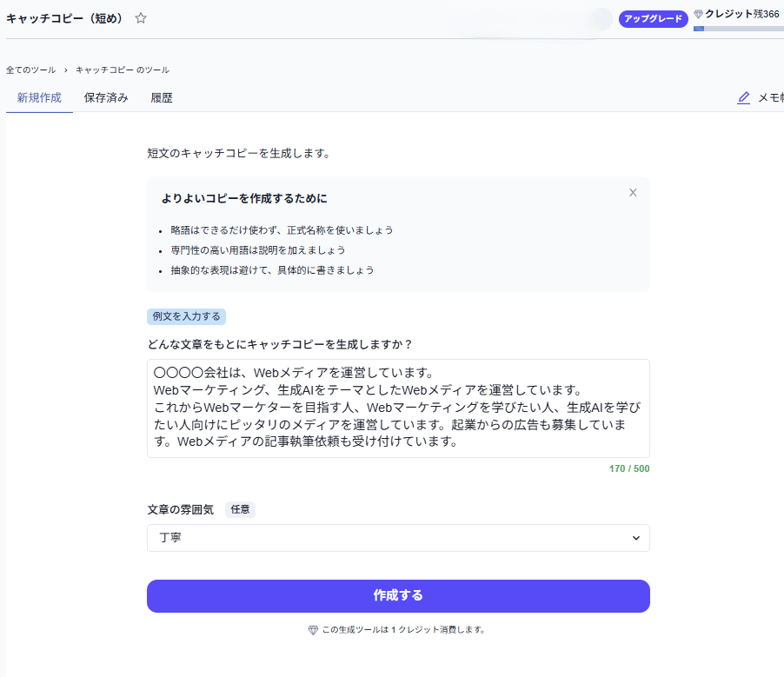This screenshot has height=677, width=784.
Task: Dismiss the copy tips box
Action: coord(633,193)
